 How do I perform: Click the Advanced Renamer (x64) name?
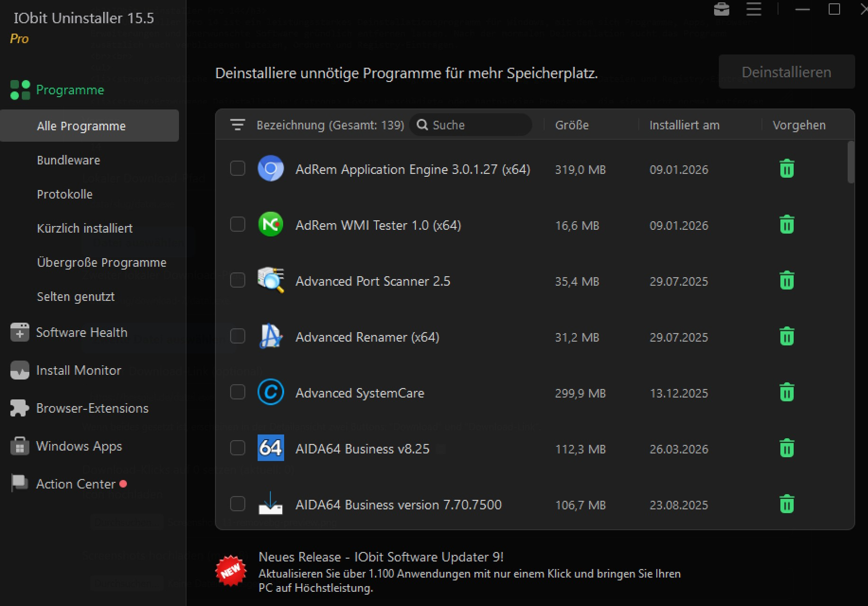point(367,337)
